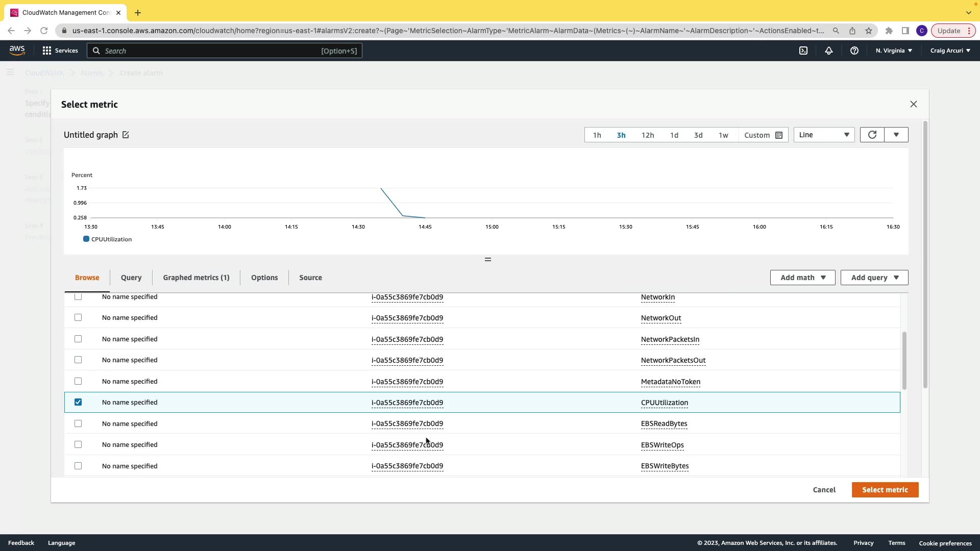
Task: Open the Line graph type dropdown
Action: click(824, 135)
